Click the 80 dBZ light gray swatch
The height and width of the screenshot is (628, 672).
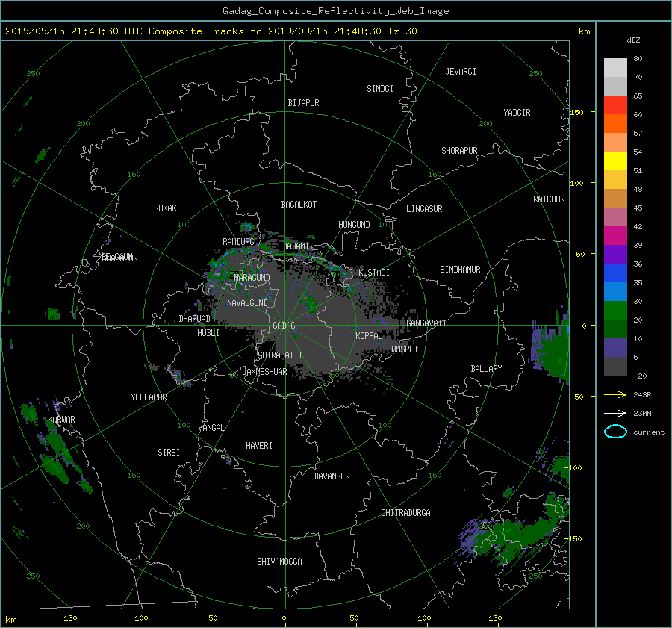point(615,67)
